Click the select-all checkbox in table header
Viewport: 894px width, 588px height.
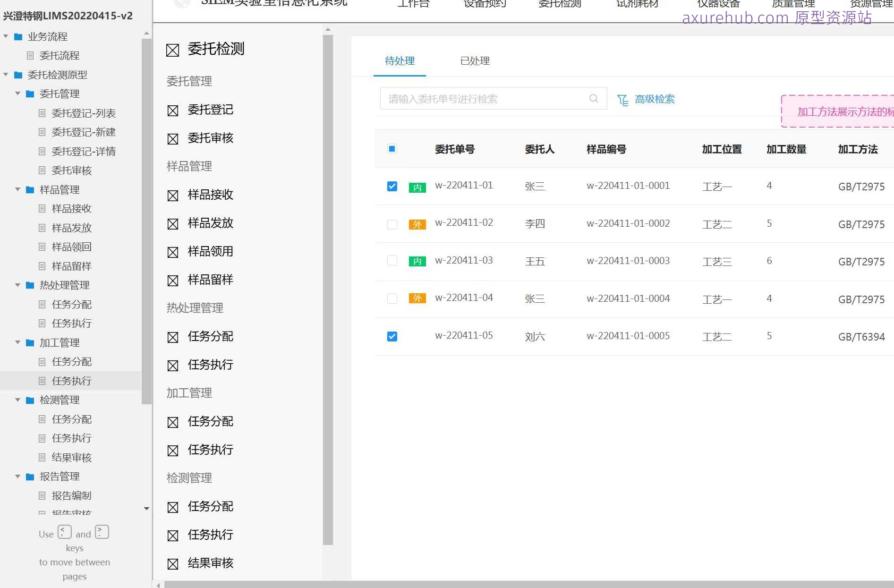[x=392, y=149]
